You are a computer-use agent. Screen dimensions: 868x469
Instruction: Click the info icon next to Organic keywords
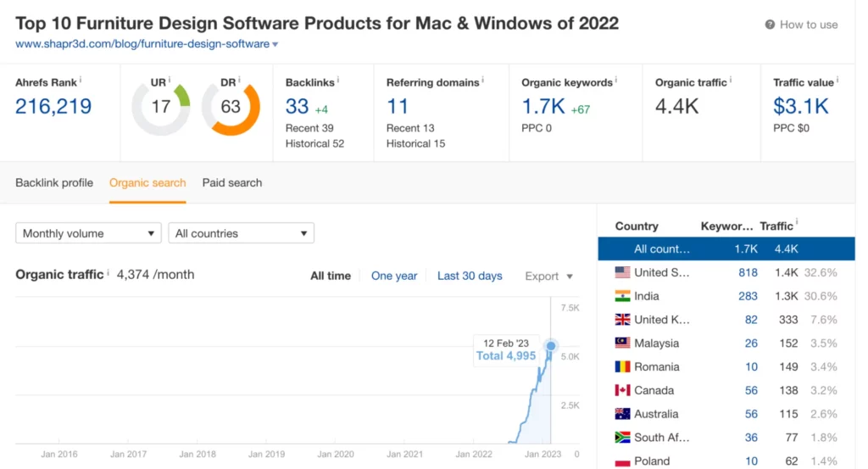617,81
